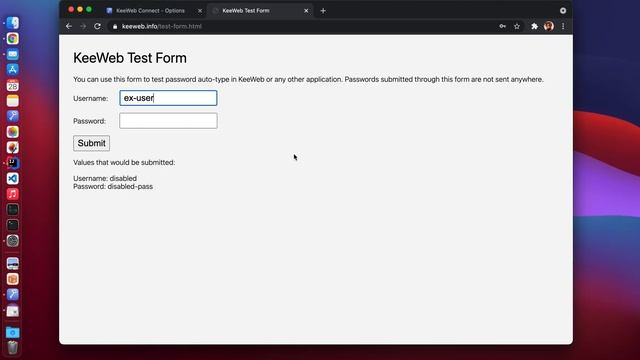The image size is (640, 360).
Task: Click the padlock icon next to the URL
Action: 115,27
